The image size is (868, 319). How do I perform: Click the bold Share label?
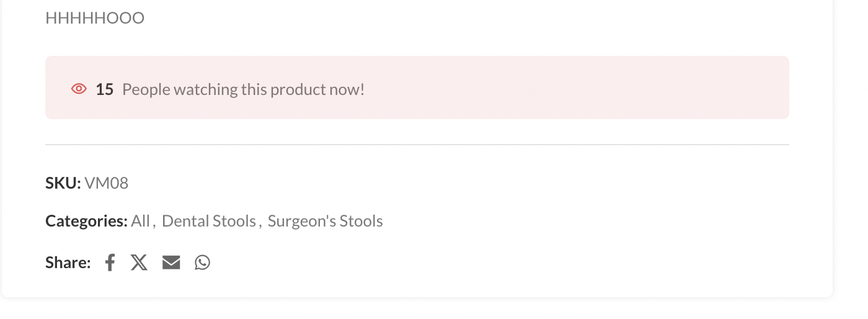click(68, 263)
